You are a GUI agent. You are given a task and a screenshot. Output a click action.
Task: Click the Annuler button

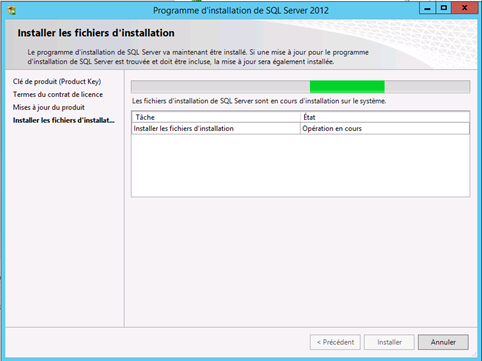click(x=443, y=342)
